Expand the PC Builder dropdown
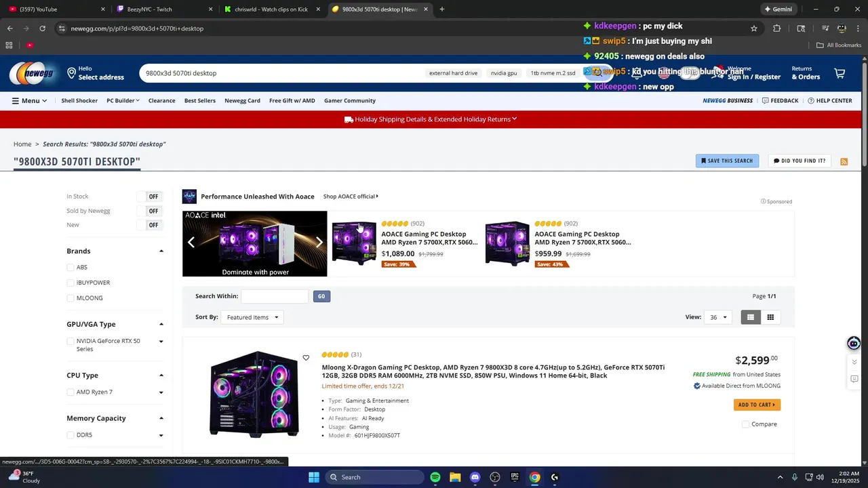868x488 pixels. [123, 100]
